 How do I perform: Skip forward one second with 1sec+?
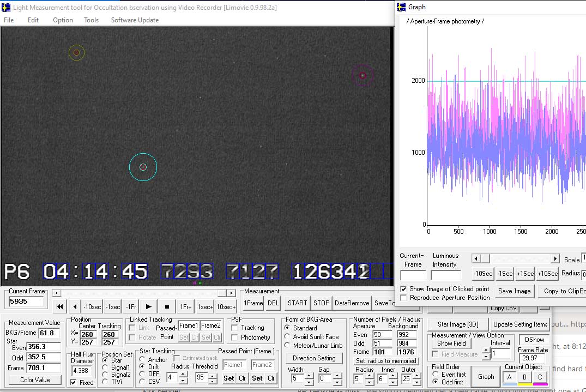tap(205, 307)
